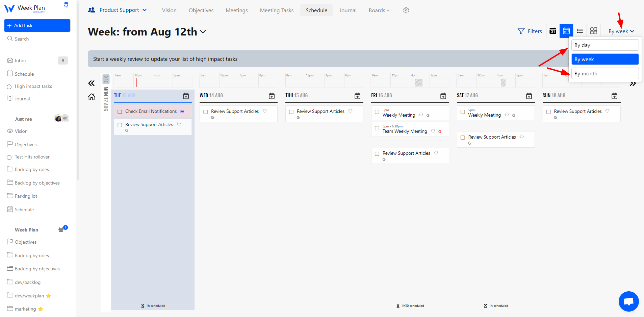
Task: Switch to the date 31 calendar view icon
Action: (x=553, y=31)
